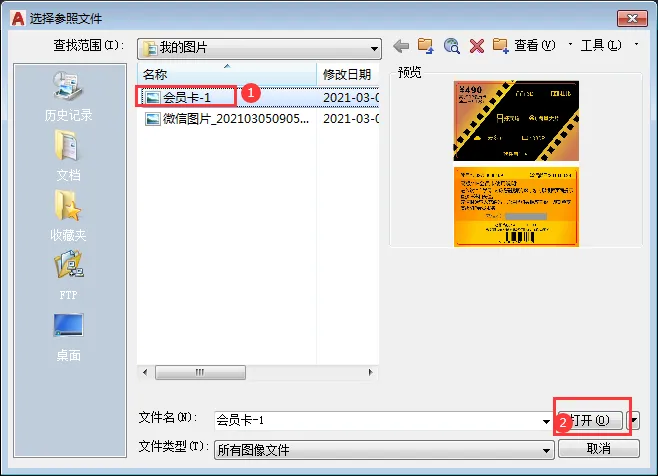
Task: Expand the 查找范围 我的图片 dropdown
Action: point(374,48)
